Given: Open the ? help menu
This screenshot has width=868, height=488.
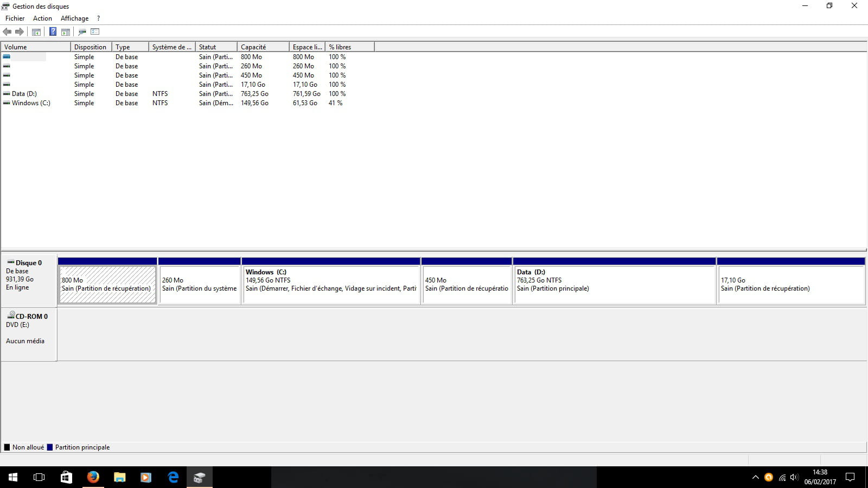Looking at the screenshot, I should click(x=98, y=18).
